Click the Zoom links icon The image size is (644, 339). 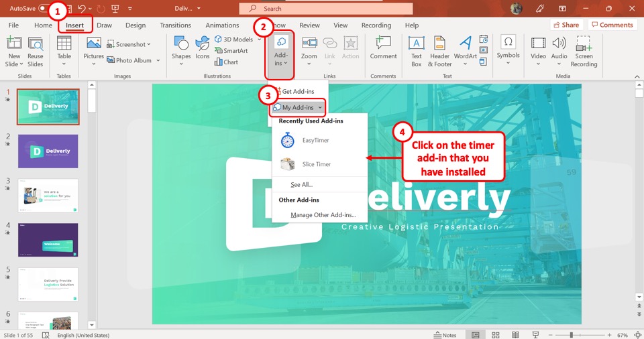coord(309,43)
